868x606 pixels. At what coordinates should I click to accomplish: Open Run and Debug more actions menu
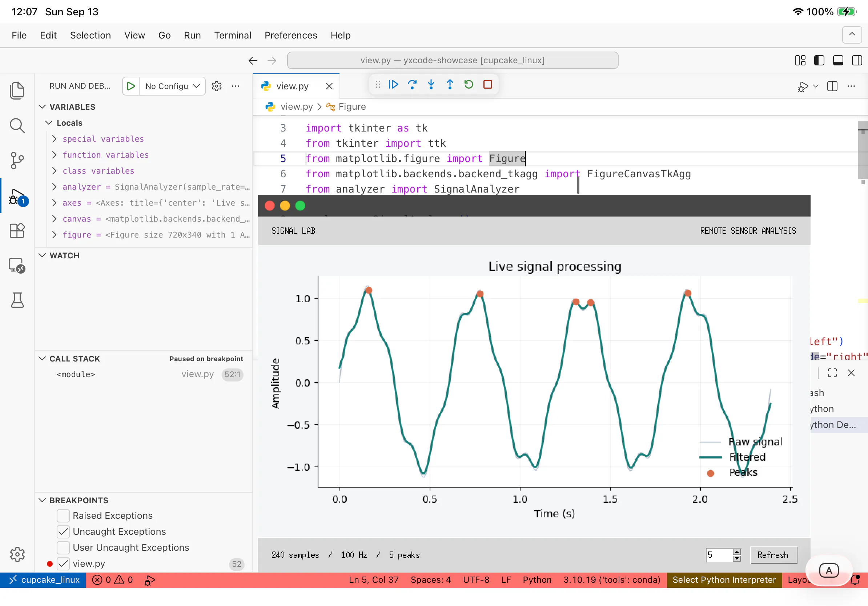click(x=236, y=86)
